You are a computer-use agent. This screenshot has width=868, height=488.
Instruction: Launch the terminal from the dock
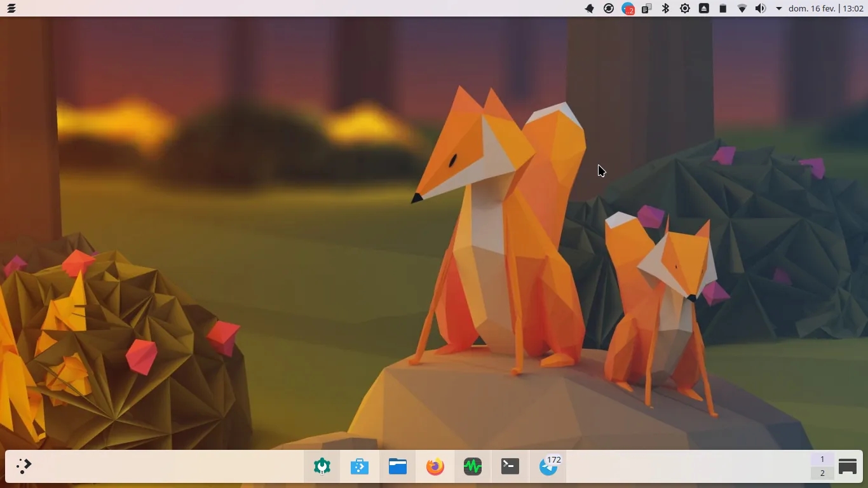pyautogui.click(x=510, y=466)
